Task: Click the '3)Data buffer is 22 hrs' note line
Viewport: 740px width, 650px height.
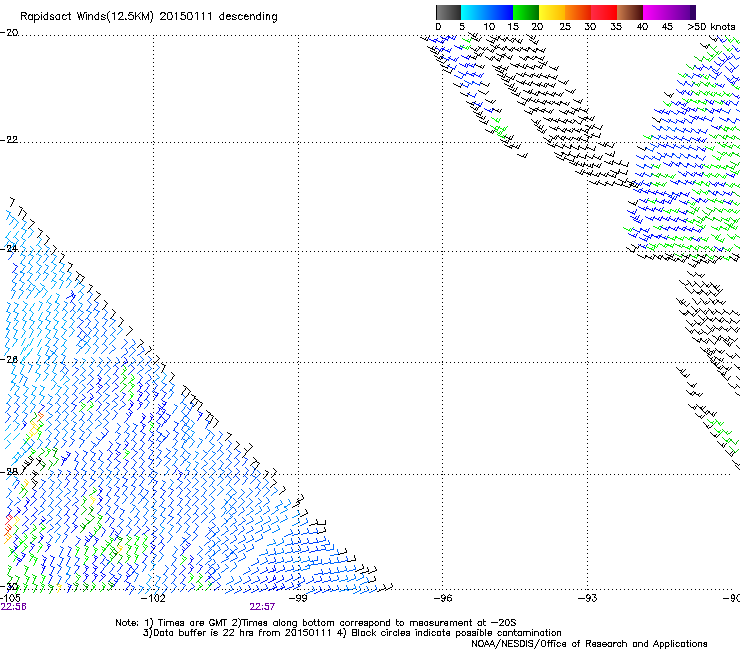Action: click(x=352, y=633)
